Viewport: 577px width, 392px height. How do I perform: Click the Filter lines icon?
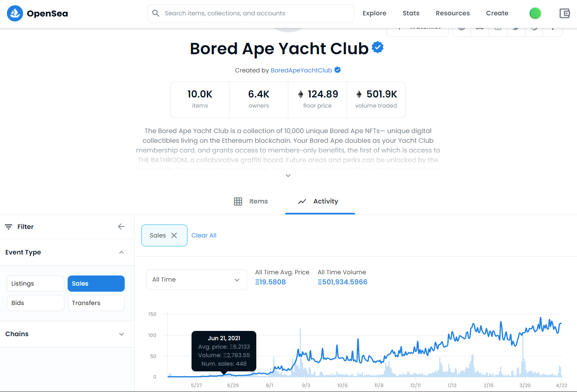point(9,227)
